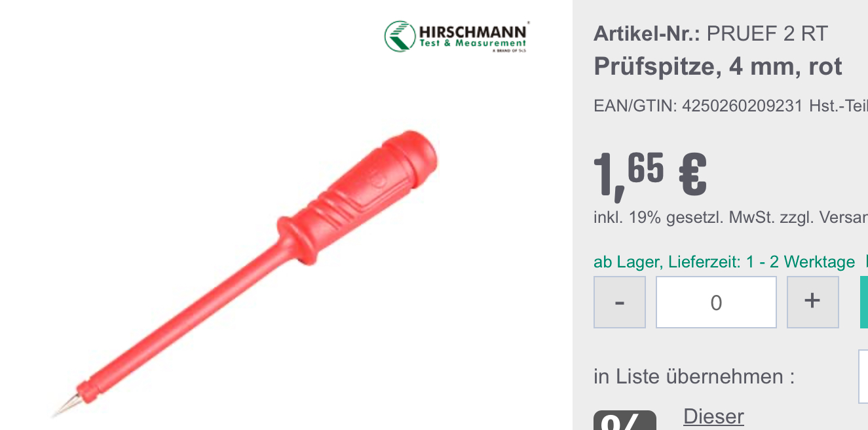The width and height of the screenshot is (868, 430).
Task: Click the metal tip of the probe image
Action: [x=65, y=407]
